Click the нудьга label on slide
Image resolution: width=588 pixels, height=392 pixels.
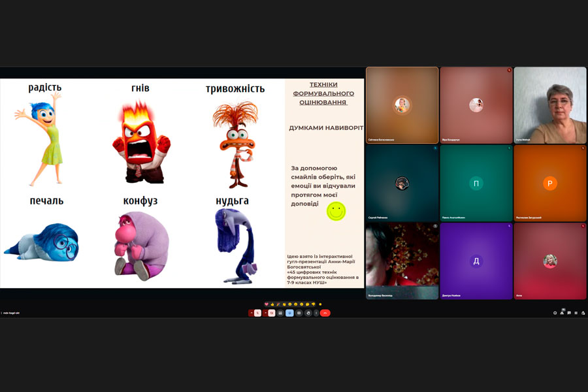[232, 201]
